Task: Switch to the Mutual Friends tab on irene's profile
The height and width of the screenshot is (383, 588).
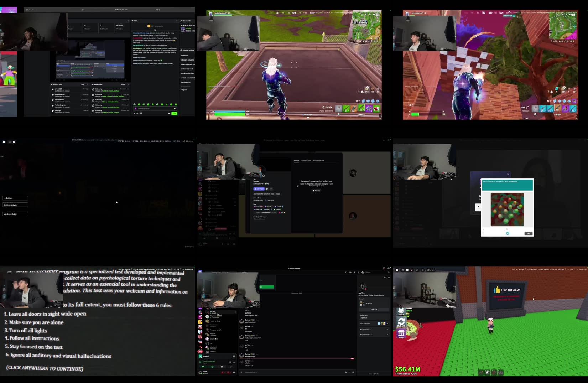Action: point(306,160)
